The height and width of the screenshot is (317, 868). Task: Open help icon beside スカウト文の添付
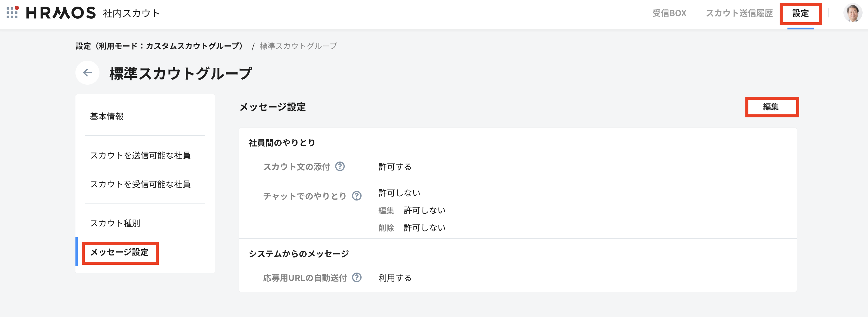340,167
